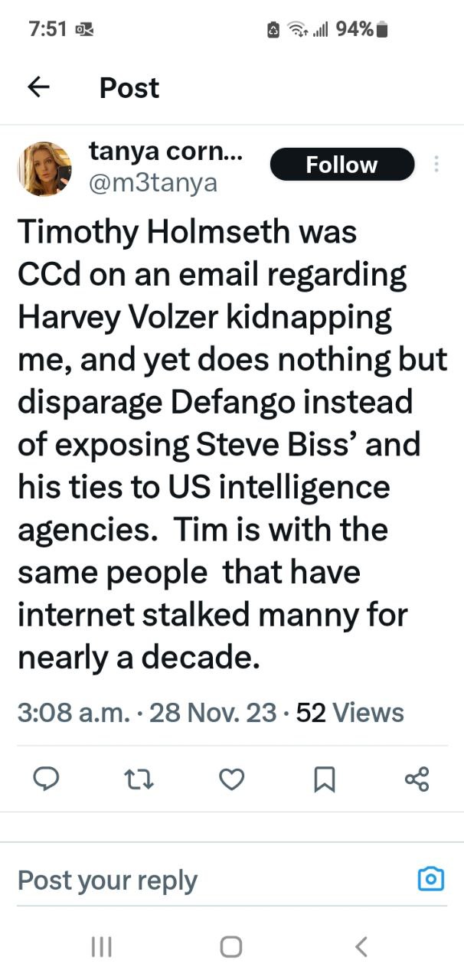Tap the Wi-Fi signal indicator

(x=298, y=28)
